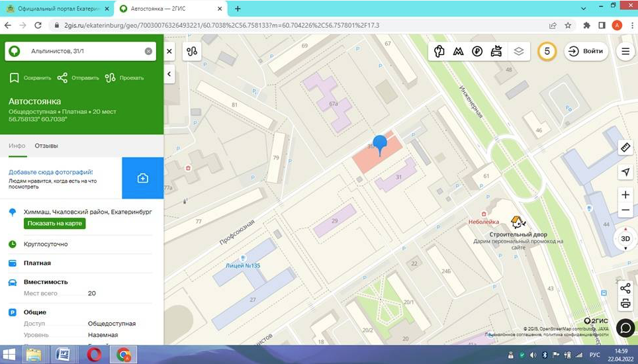Click the browser address bar URL

(221, 25)
